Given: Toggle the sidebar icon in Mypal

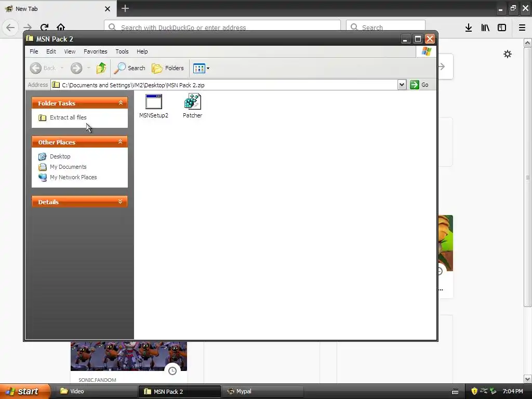Looking at the screenshot, I should [x=502, y=28].
